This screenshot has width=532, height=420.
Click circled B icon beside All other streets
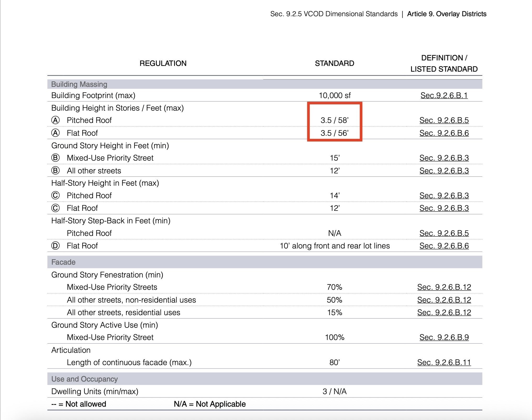pyautogui.click(x=55, y=171)
